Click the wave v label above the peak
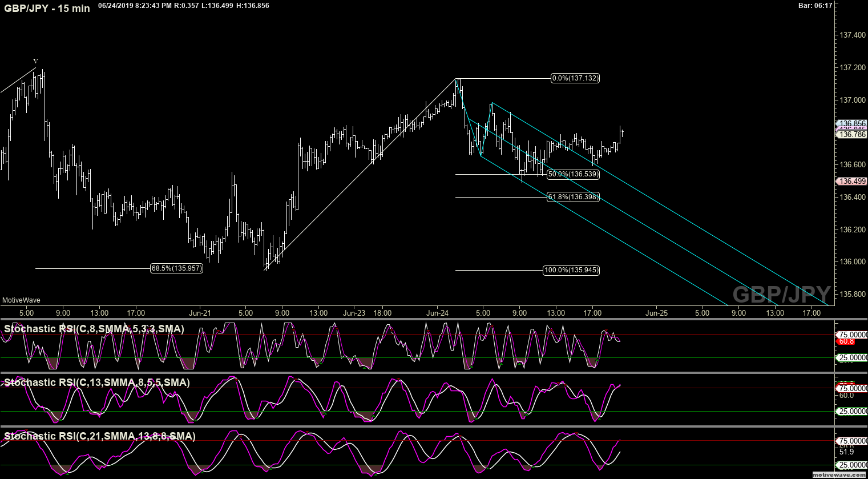This screenshot has height=479, width=868. pyautogui.click(x=35, y=61)
